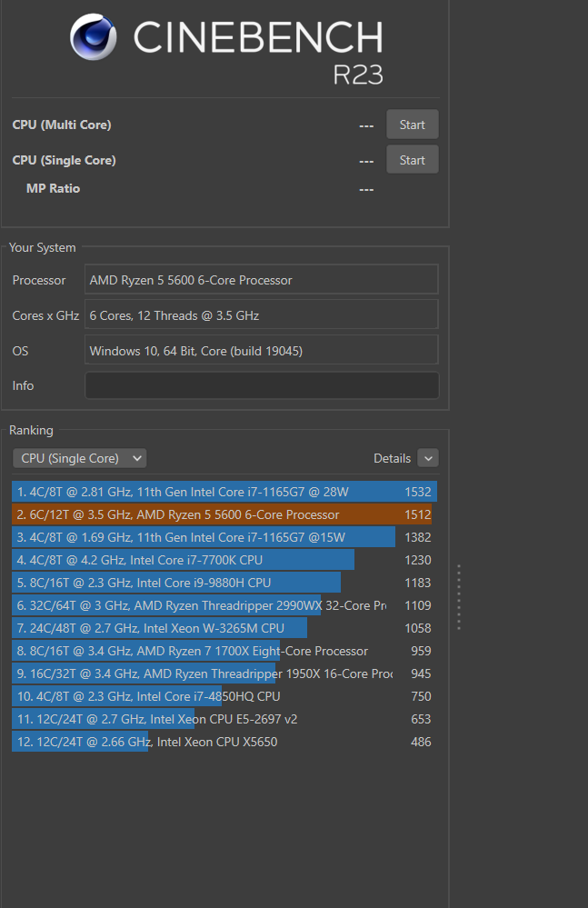Select ranking row Intel Xeon W-3265M CPU

(224, 628)
